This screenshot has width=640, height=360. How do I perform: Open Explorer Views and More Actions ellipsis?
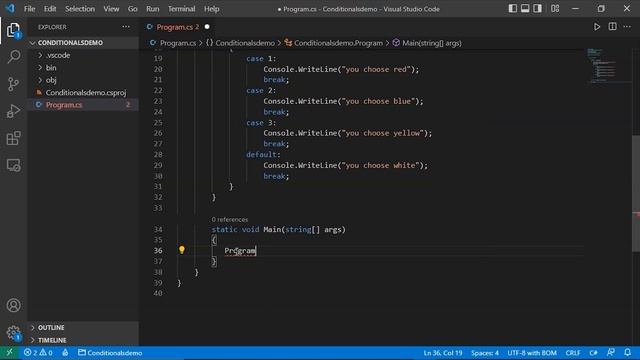click(x=126, y=27)
